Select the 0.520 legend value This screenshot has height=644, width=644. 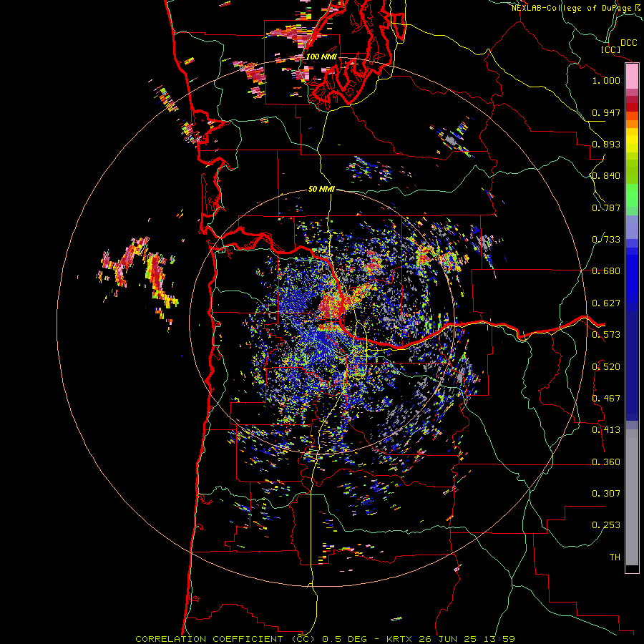pos(606,366)
